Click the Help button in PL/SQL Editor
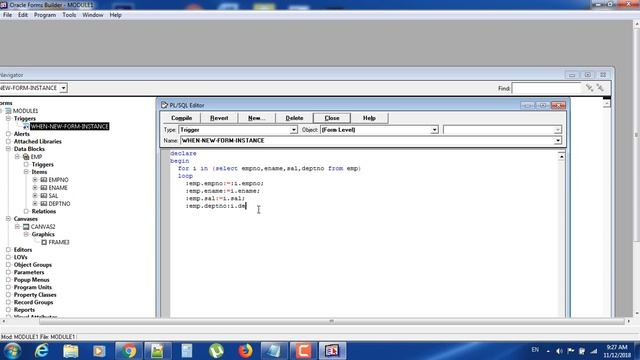Image resolution: width=640 pixels, height=360 pixels. click(369, 118)
